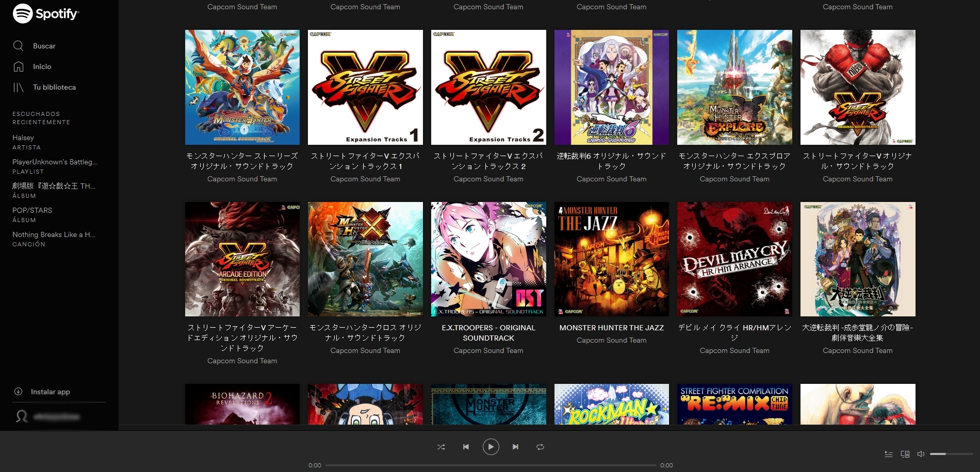The image size is (980, 472).
Task: Start playback with the play button
Action: (x=491, y=447)
